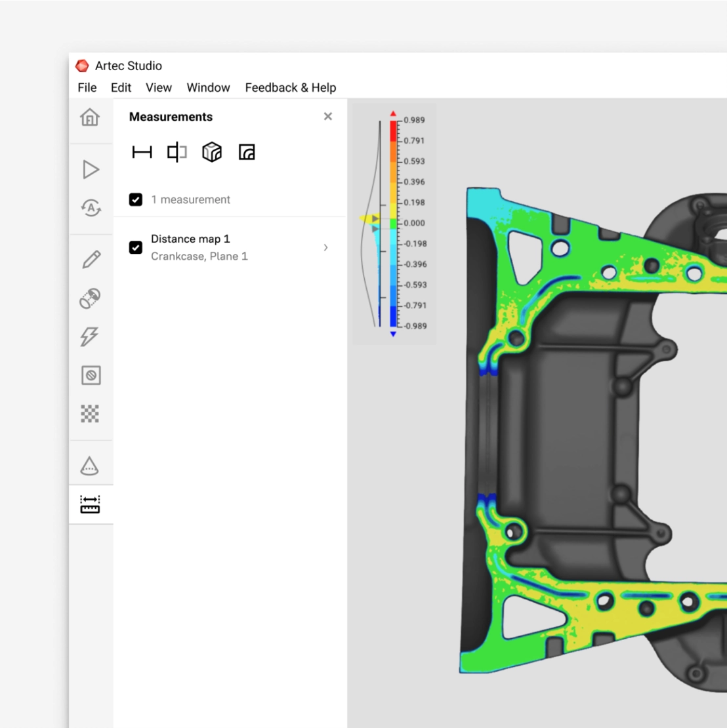Viewport: 727px width, 728px height.
Task: Open the File menu
Action: click(x=87, y=87)
